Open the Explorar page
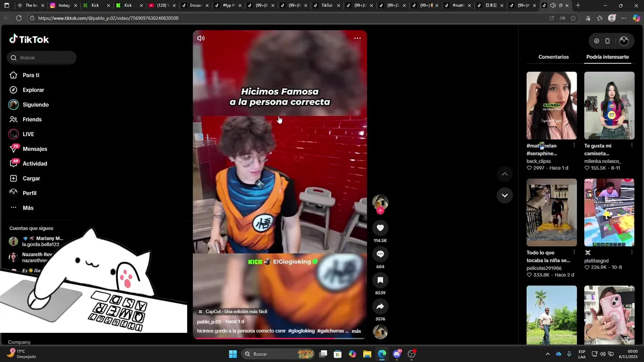 (33, 90)
